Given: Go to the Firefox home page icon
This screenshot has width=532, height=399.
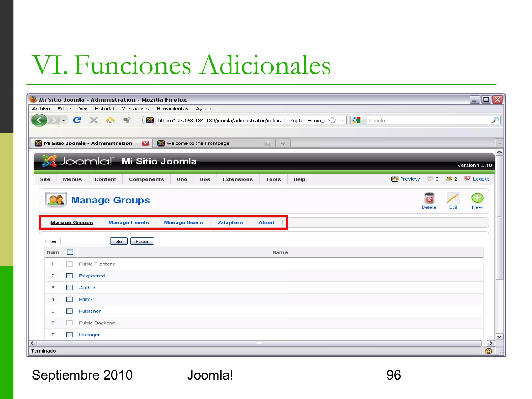Looking at the screenshot, I should click(x=110, y=120).
